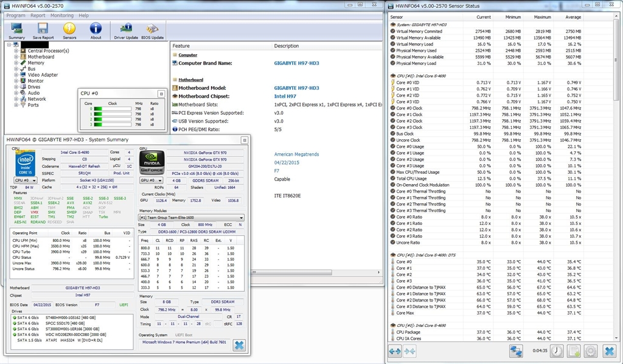623x364 pixels.
Task: Expand the Central Processor(s) tree node
Action: tap(16, 51)
